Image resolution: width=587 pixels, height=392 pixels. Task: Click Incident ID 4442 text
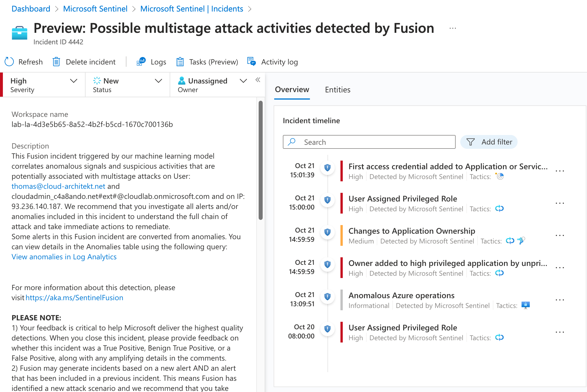[x=58, y=42]
